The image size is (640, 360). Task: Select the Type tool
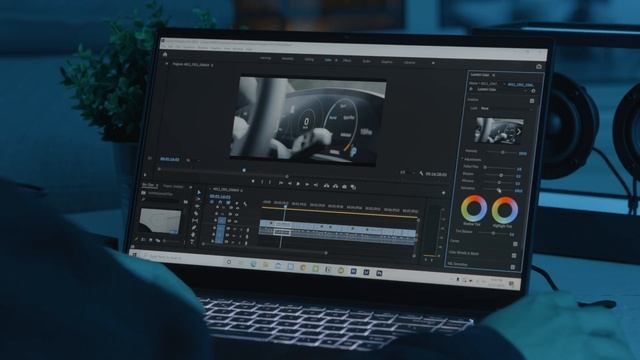point(193,241)
